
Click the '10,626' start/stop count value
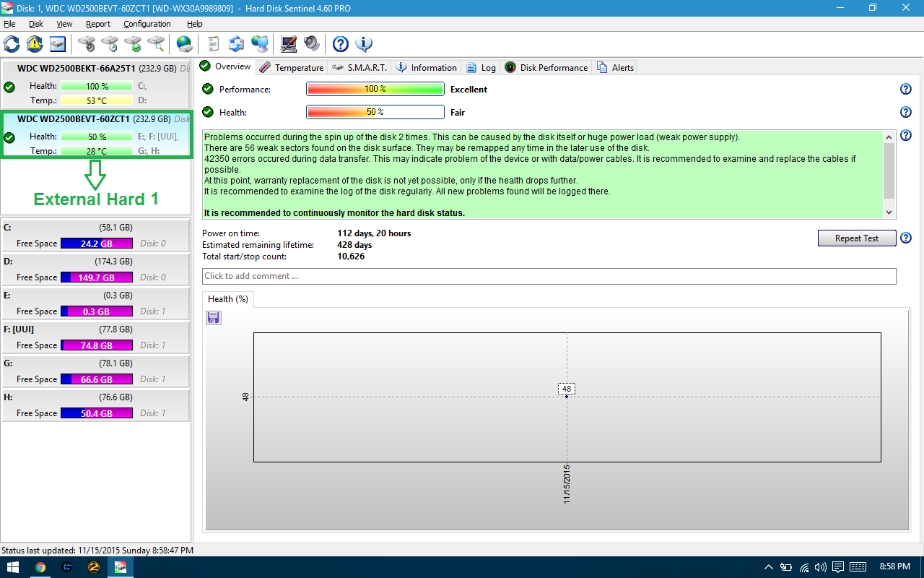[351, 256]
